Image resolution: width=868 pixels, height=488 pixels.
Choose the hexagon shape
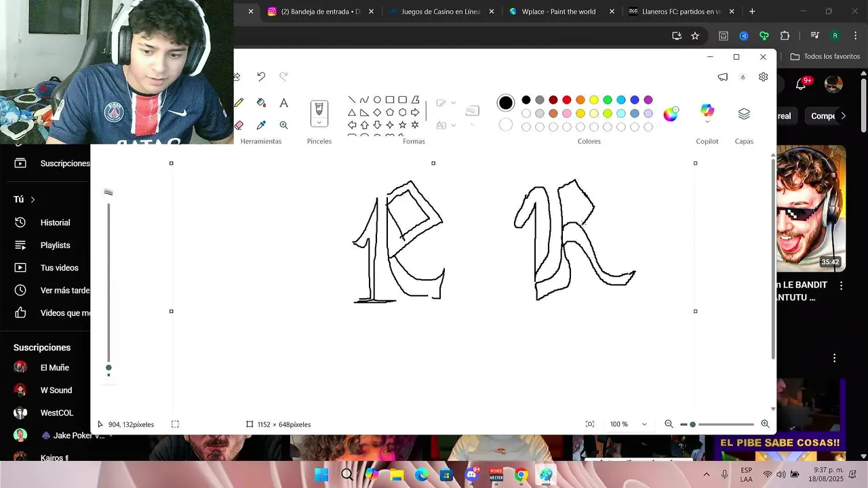pyautogui.click(x=402, y=113)
